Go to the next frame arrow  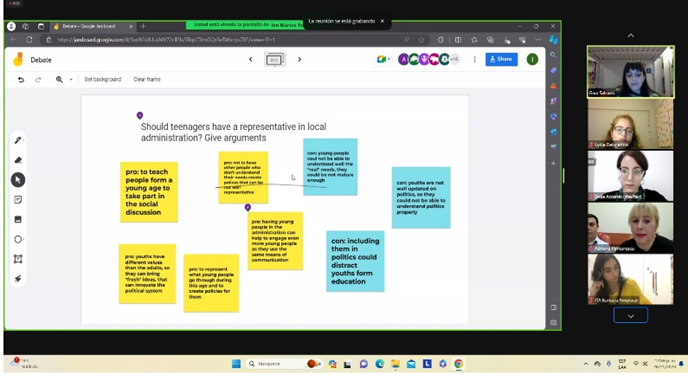pyautogui.click(x=299, y=59)
